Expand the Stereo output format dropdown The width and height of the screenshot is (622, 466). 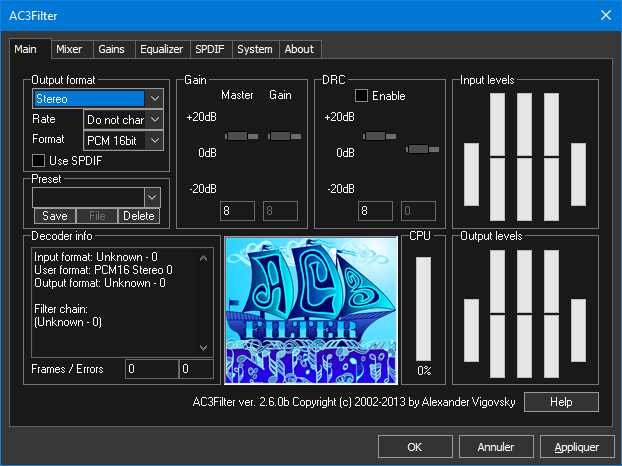155,98
